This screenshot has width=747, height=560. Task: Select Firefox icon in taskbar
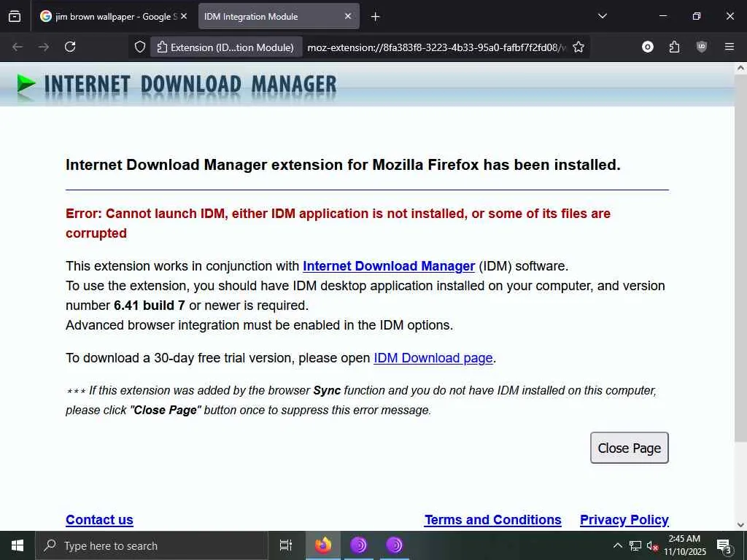click(323, 545)
